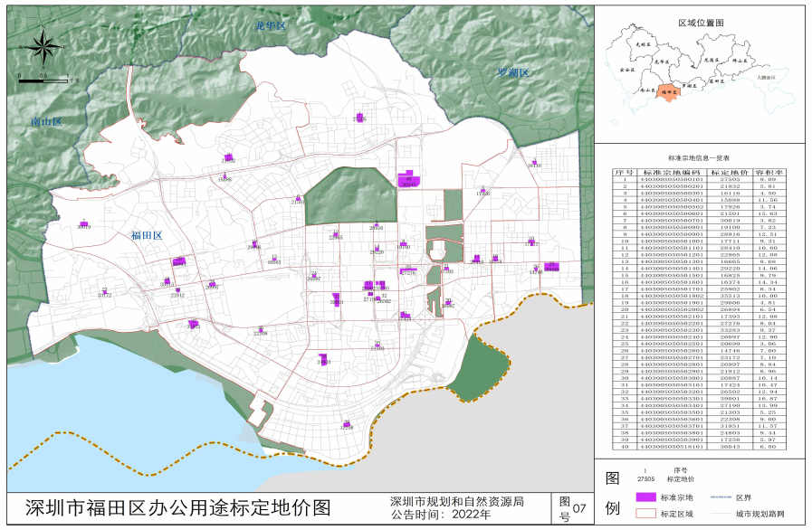Click the orange highlighted Futian district in inset
Viewport: 812px width, 530px height.
672,91
